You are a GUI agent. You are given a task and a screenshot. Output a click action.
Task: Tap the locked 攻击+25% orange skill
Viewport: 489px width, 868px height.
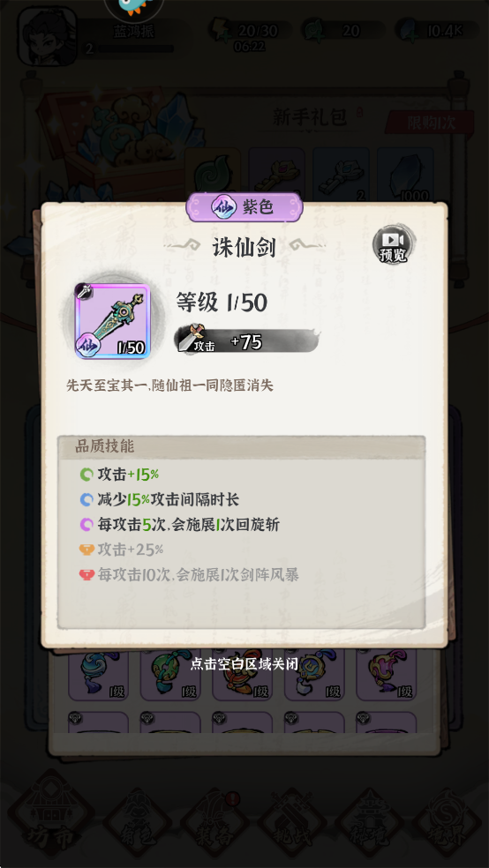(x=121, y=550)
